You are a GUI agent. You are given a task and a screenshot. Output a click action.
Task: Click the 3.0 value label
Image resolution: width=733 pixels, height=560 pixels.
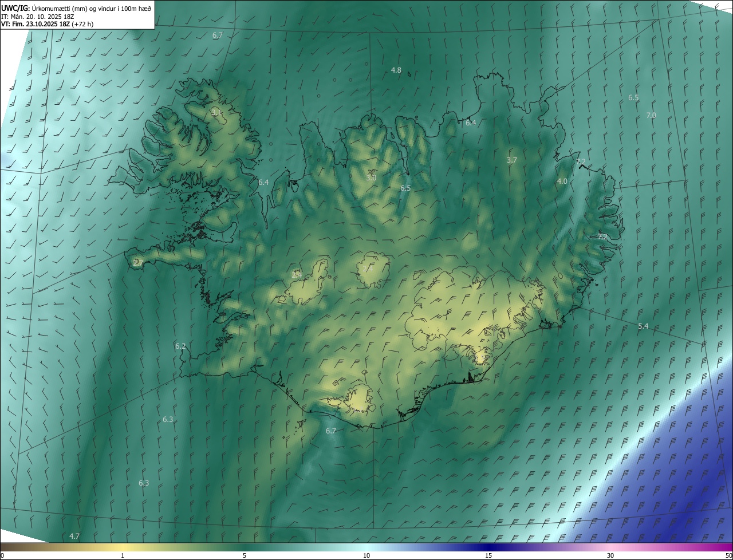click(371, 178)
